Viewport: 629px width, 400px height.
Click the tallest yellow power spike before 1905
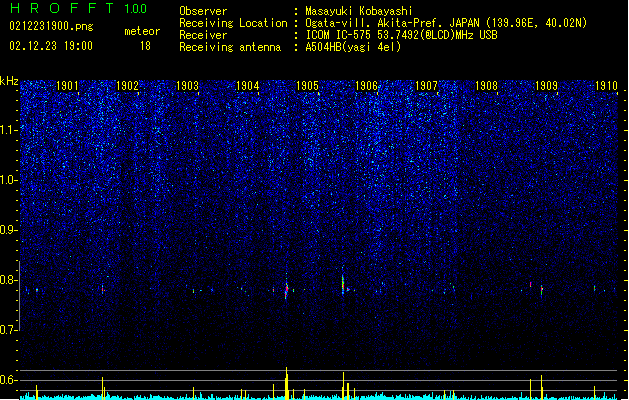[286, 383]
